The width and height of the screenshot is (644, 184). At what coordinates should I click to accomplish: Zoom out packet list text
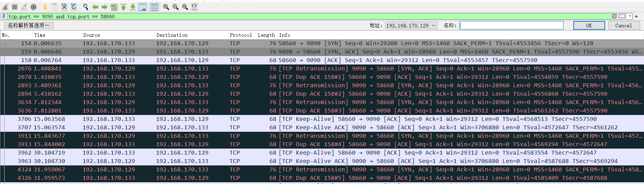(176, 7)
